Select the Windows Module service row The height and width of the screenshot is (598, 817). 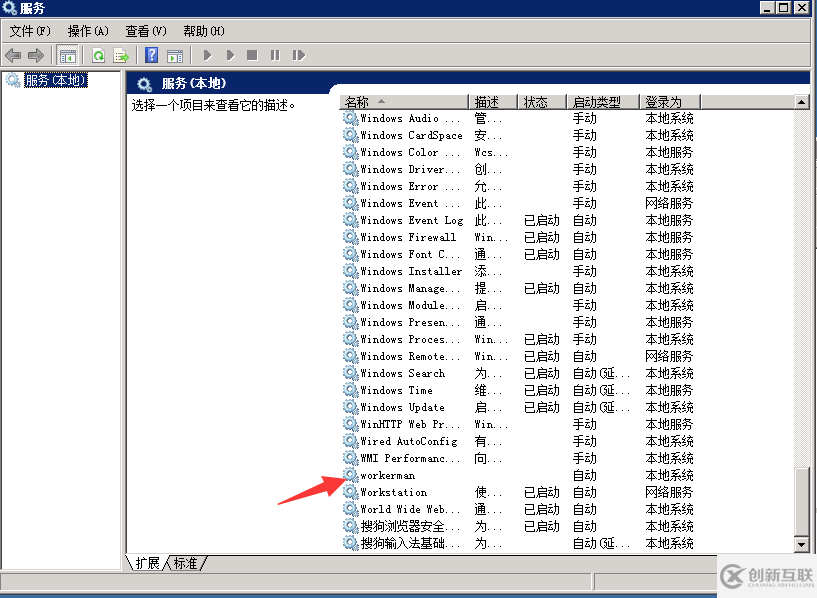pos(519,305)
